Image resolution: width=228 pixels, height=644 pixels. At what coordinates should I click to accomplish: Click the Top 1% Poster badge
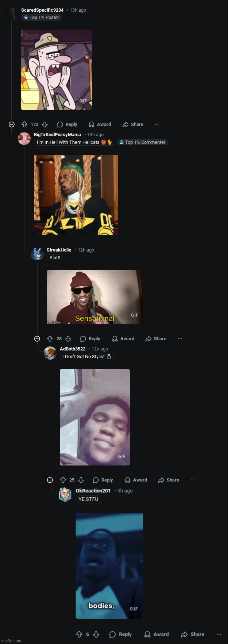click(41, 17)
